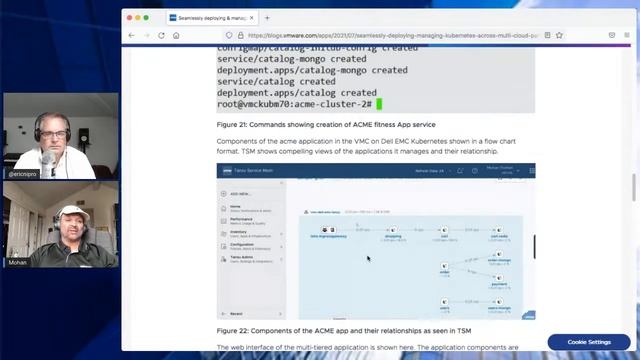Toggle reader view in address bar
This screenshot has height=360, width=640.
(547, 36)
